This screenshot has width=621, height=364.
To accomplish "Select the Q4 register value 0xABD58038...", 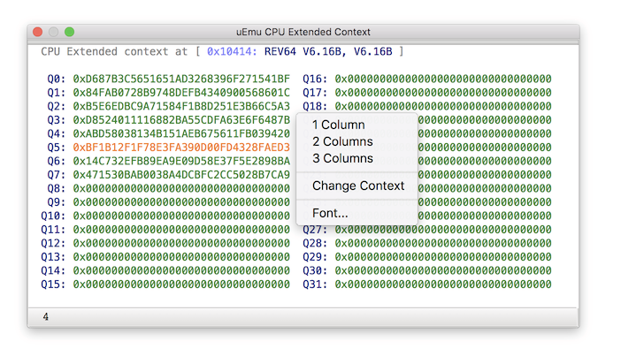I will point(181,133).
